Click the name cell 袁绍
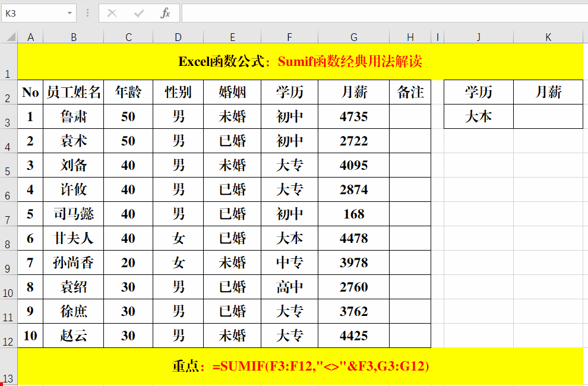 (x=74, y=287)
